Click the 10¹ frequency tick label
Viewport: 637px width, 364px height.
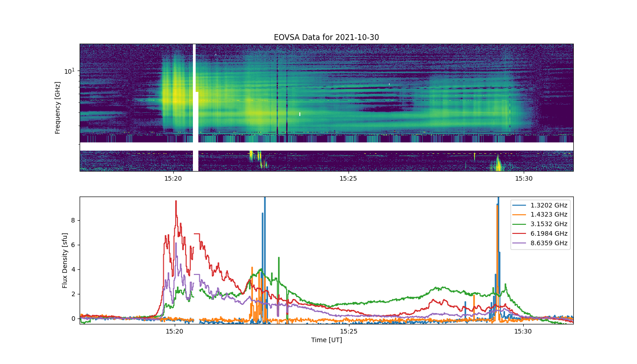point(69,71)
